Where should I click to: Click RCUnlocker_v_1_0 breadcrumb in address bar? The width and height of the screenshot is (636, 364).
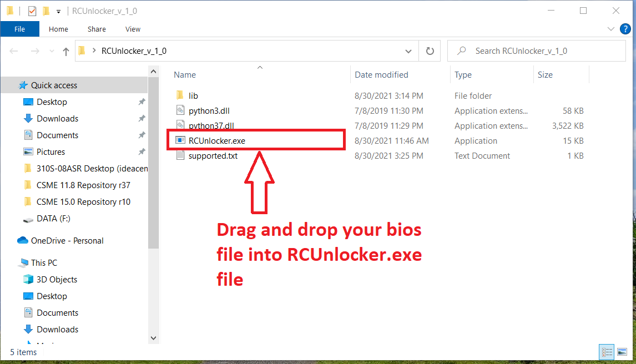[x=134, y=51]
